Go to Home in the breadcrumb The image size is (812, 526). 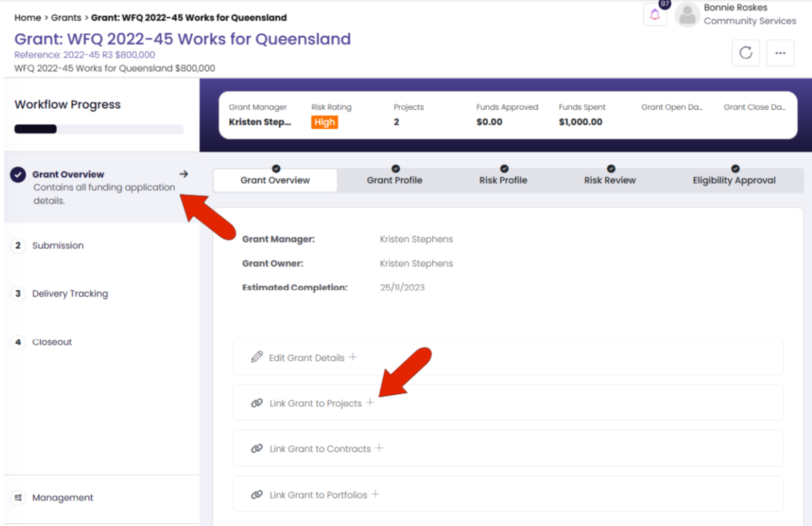tap(28, 18)
